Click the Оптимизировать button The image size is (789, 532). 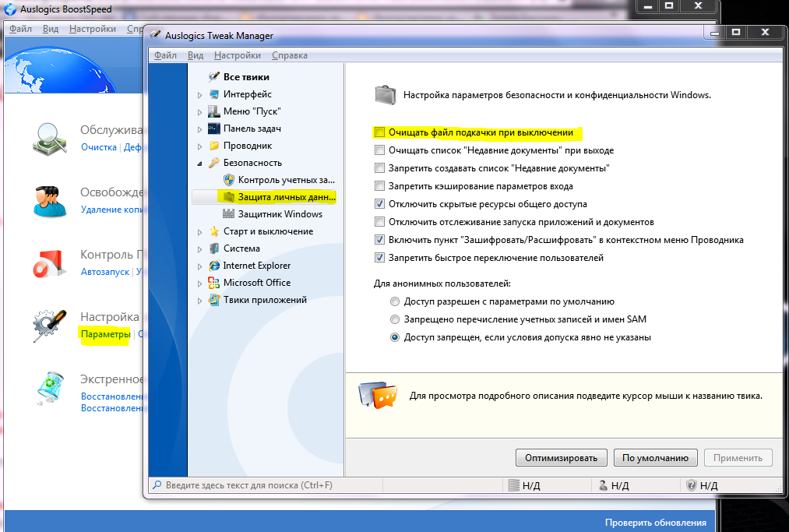[x=561, y=458]
